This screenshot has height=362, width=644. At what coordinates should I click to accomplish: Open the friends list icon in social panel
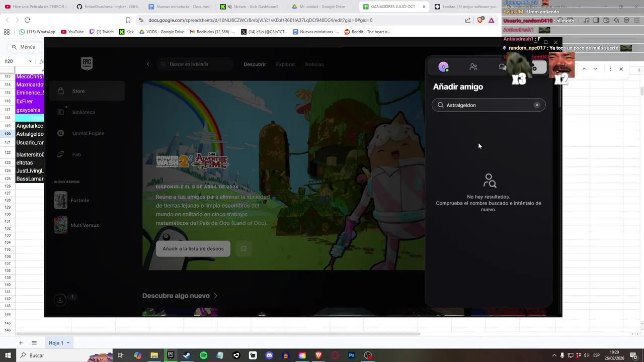[x=473, y=67]
